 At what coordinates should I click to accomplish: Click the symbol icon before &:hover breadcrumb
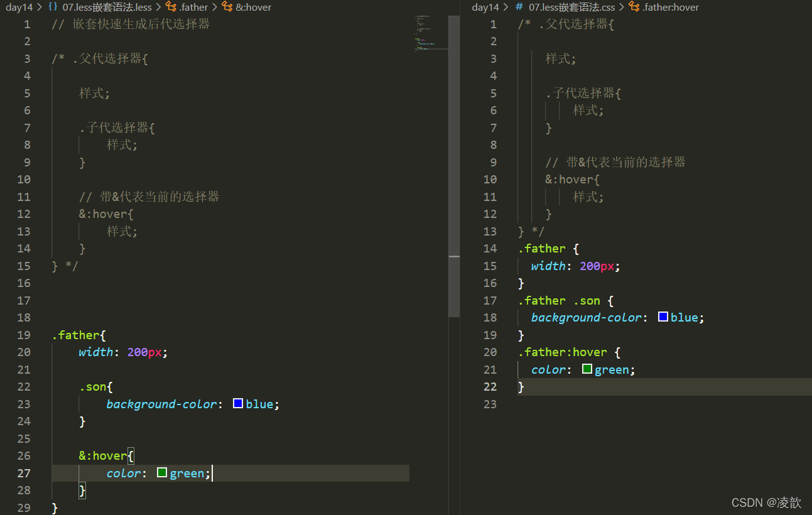(227, 7)
